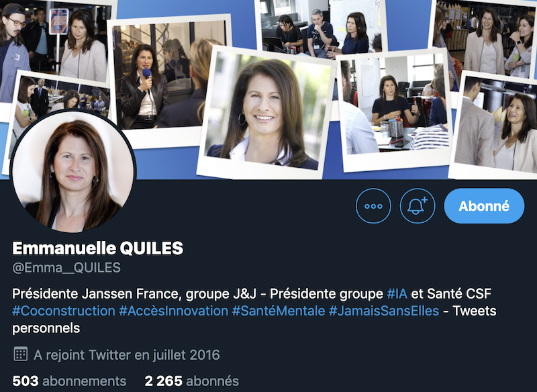Screen dimensions: 537x392
Task: Open the three-dots more options button
Action: click(x=373, y=206)
